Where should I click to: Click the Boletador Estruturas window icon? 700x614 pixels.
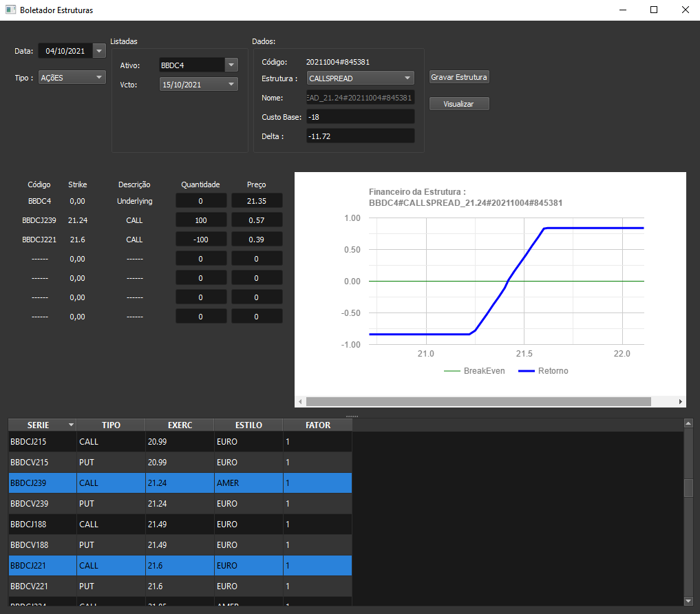(x=11, y=10)
